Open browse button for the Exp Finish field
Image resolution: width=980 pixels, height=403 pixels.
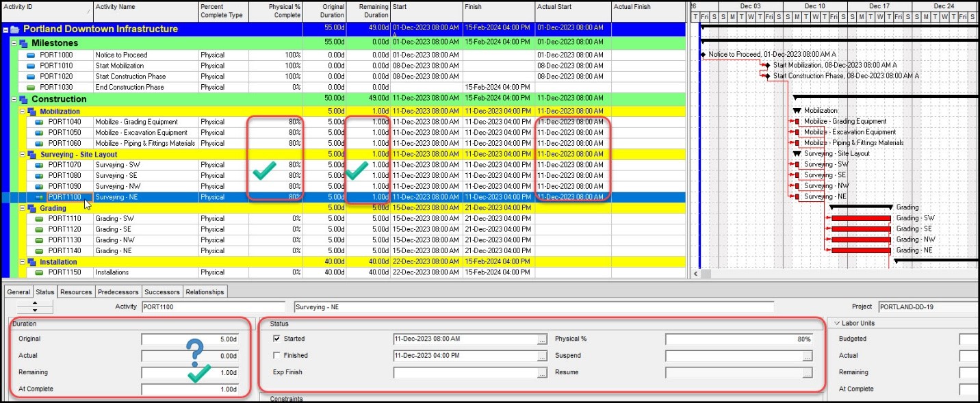(x=542, y=373)
